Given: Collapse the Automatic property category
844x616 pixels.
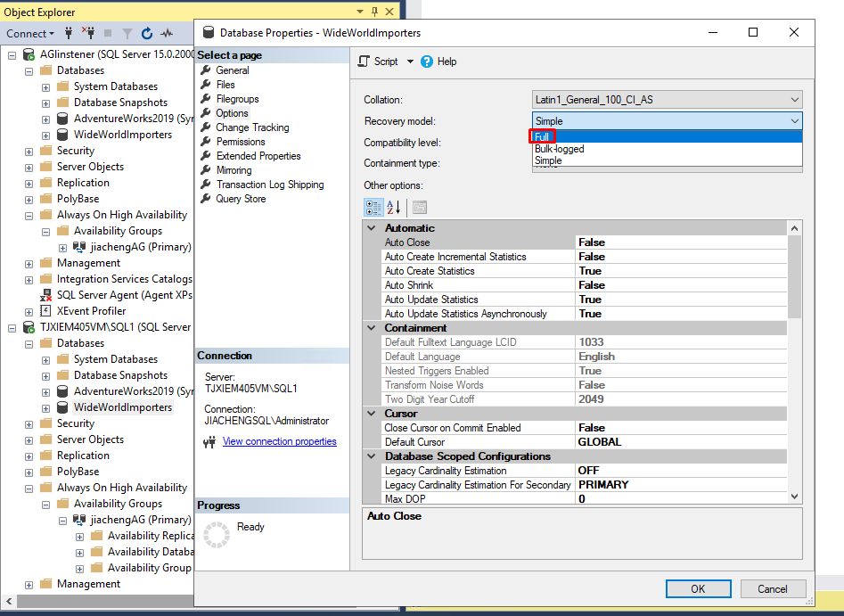Looking at the screenshot, I should point(373,228).
